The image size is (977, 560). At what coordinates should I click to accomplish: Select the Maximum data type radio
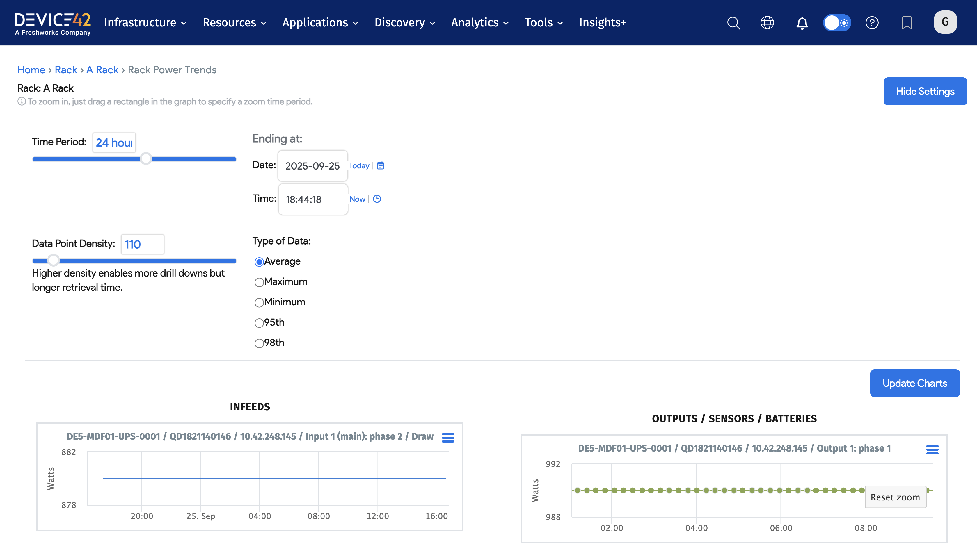click(x=259, y=282)
